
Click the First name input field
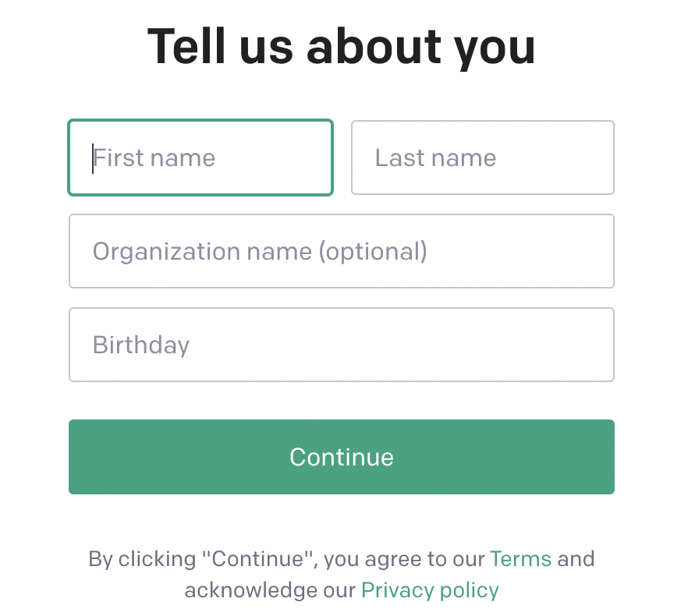click(x=200, y=158)
